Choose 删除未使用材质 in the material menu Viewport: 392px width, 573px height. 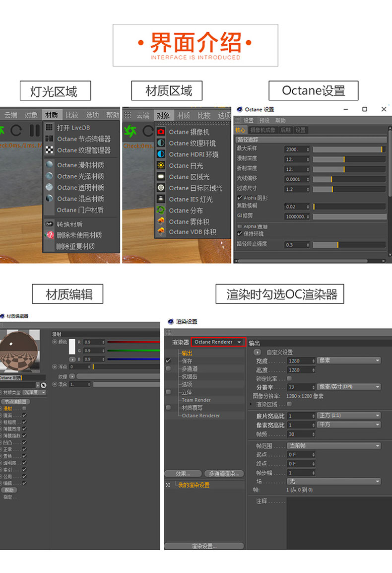point(79,235)
